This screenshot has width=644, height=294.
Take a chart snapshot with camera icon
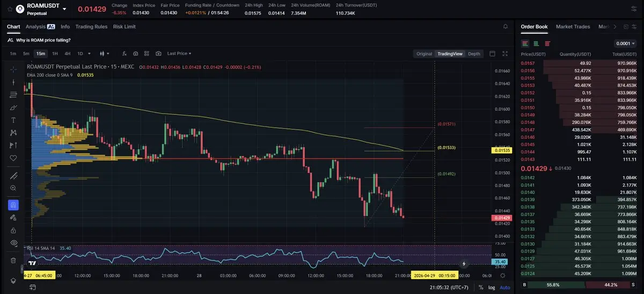(158, 54)
